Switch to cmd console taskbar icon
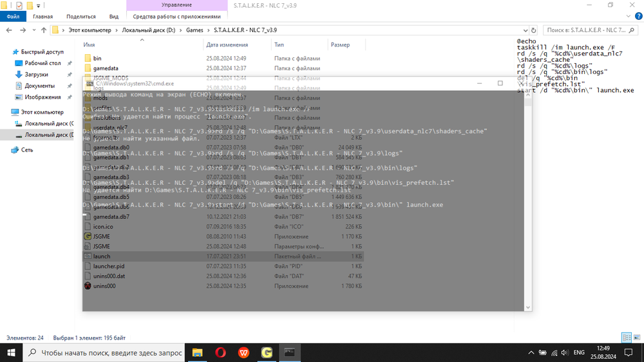The image size is (644, 362). point(290,352)
